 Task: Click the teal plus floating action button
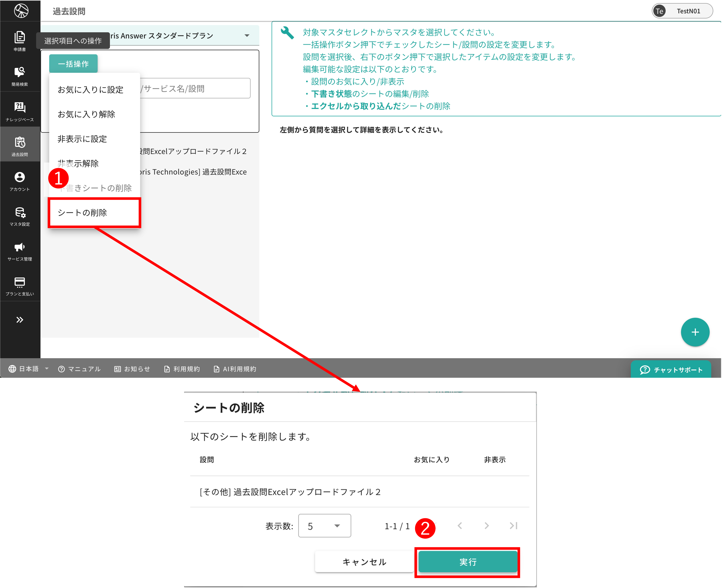(x=695, y=332)
